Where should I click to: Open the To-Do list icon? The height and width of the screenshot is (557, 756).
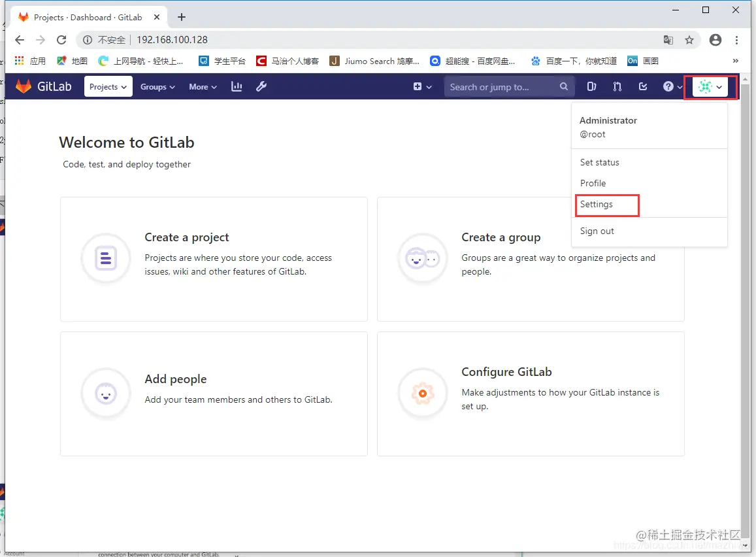click(x=643, y=86)
